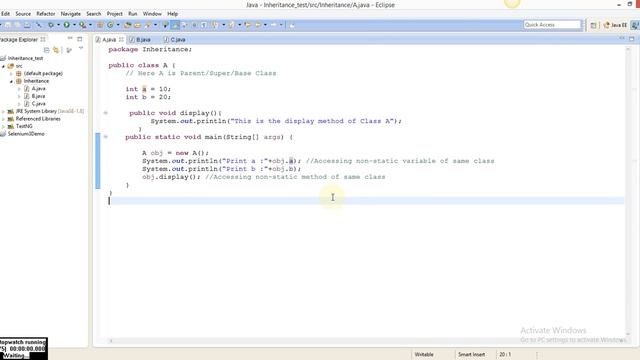This screenshot has height=360, width=640.
Task: Toggle Mark Occurrences in toolbar
Action: click(175, 25)
